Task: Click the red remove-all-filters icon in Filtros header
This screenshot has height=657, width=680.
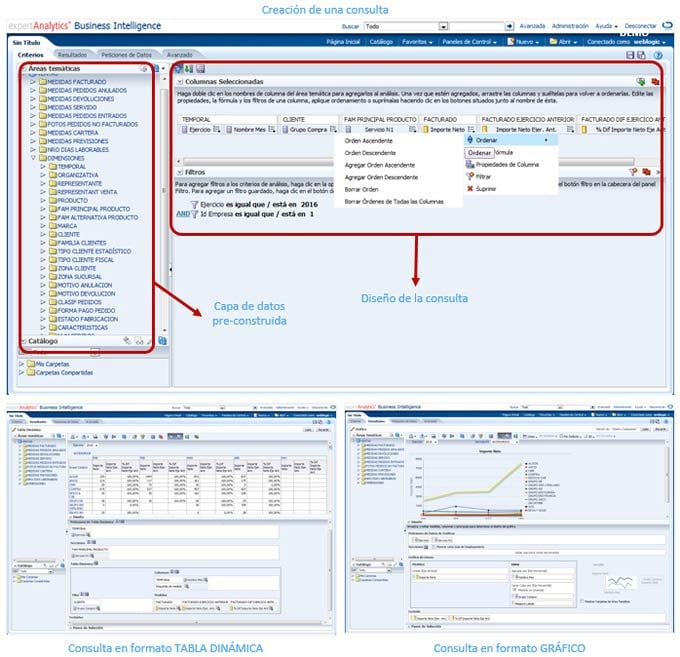Action: (x=646, y=172)
